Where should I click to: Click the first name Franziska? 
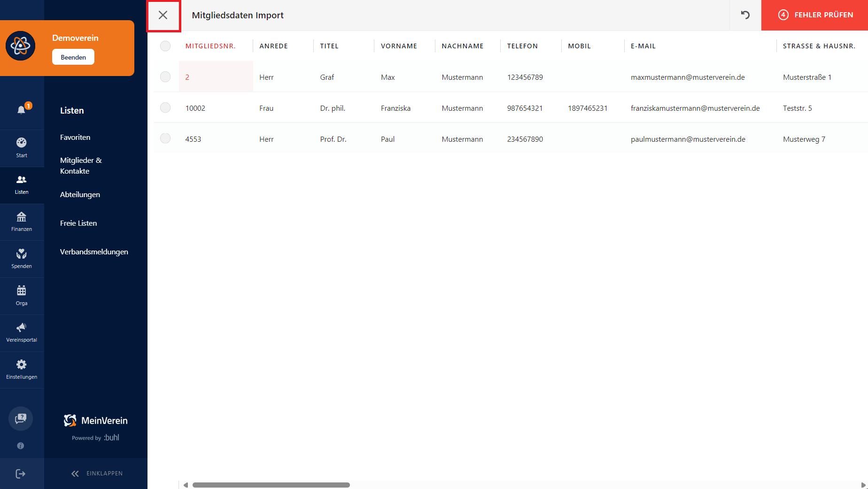click(x=395, y=108)
